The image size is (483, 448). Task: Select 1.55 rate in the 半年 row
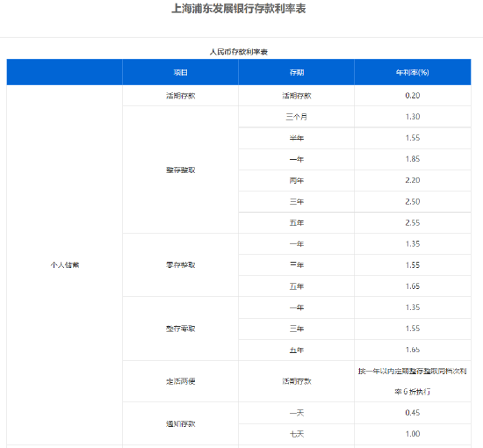(x=413, y=138)
